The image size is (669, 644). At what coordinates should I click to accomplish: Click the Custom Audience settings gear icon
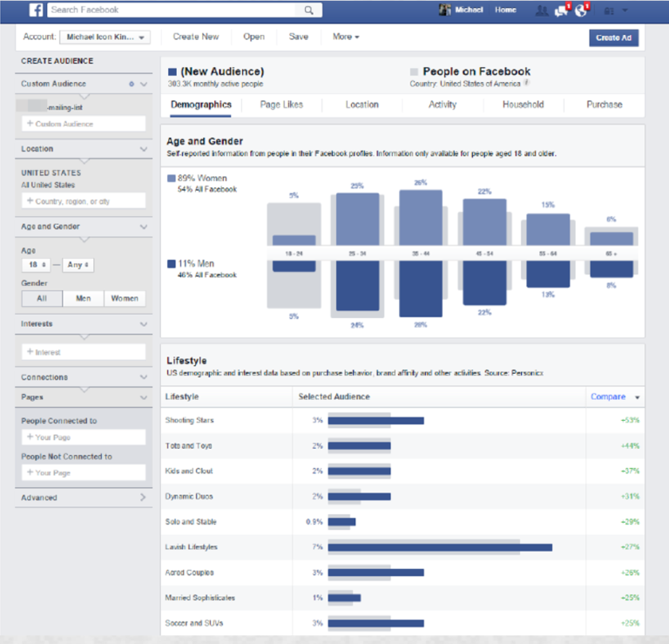[x=132, y=85]
